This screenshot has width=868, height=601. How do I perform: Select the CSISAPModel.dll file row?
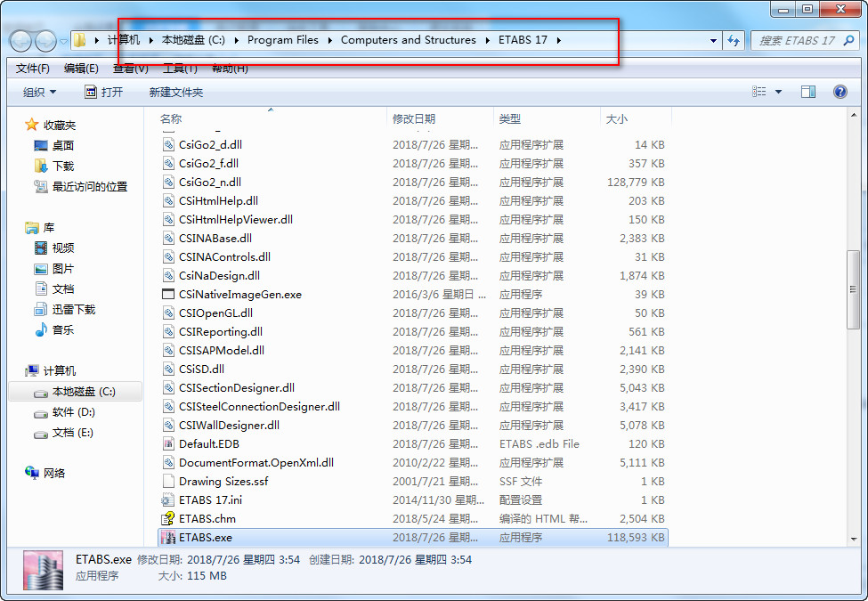pyautogui.click(x=413, y=350)
